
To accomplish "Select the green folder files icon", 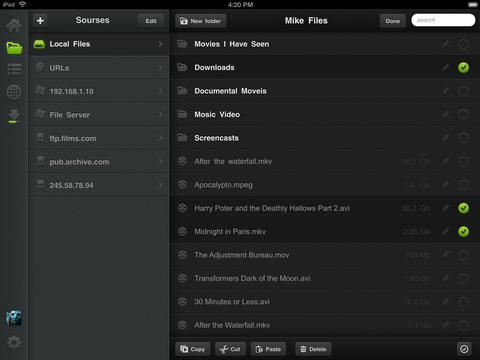I will (14, 48).
